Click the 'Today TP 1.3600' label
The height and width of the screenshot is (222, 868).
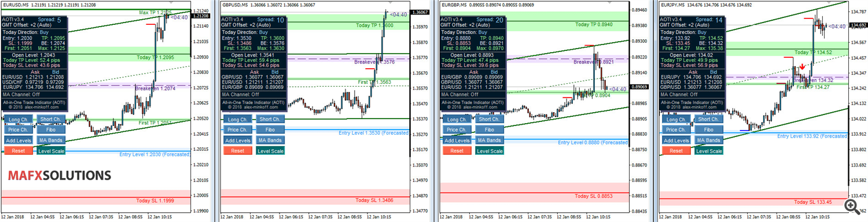(x=374, y=25)
